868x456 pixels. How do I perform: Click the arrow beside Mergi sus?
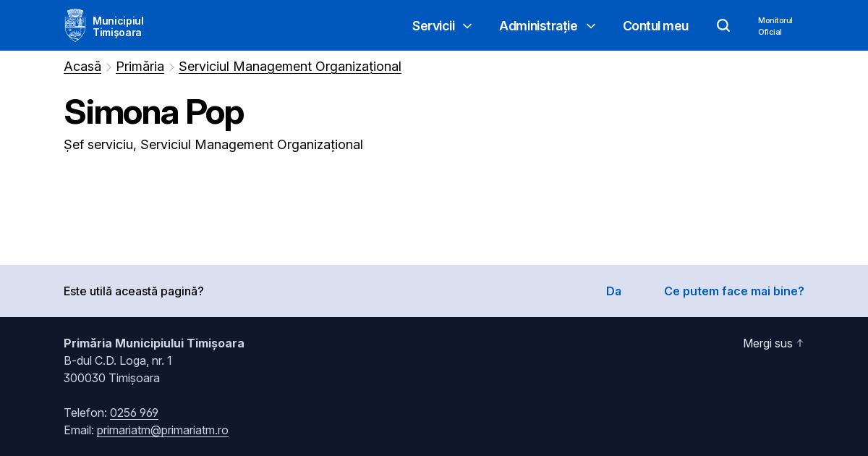(800, 343)
